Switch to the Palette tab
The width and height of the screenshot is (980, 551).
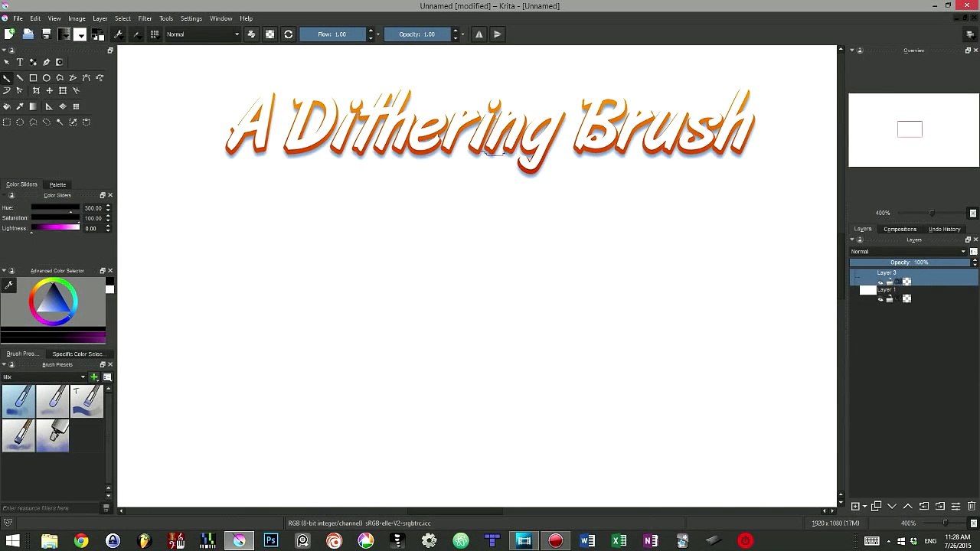click(57, 184)
